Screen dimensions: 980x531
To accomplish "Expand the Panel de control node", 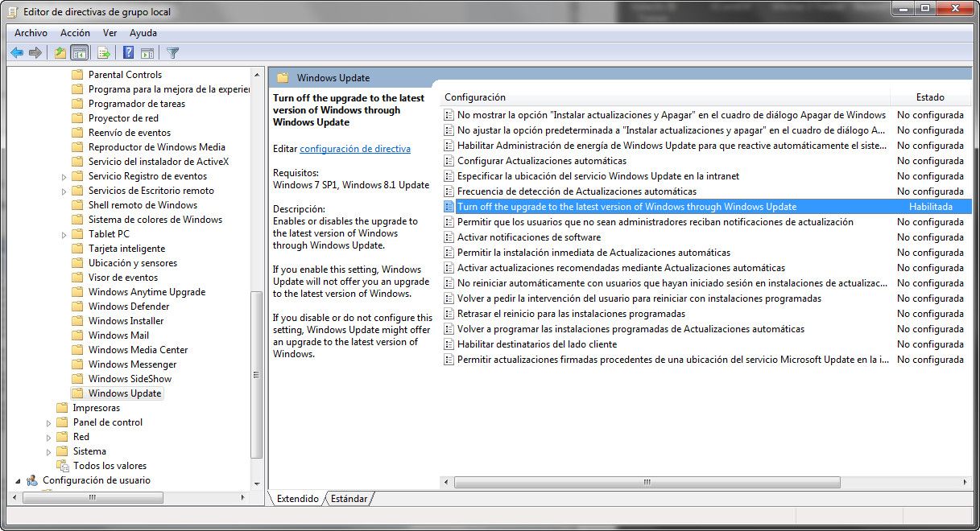I will (48, 422).
